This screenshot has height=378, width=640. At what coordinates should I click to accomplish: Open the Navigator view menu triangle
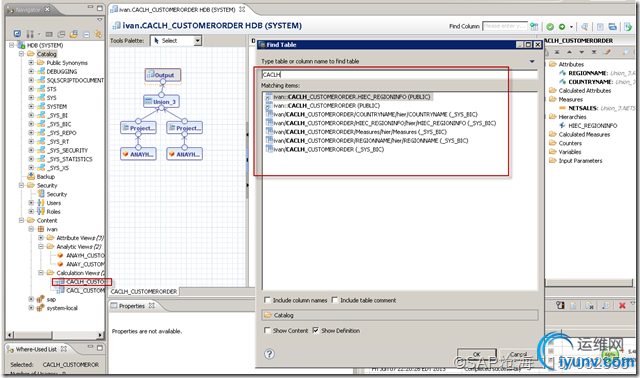99,20
